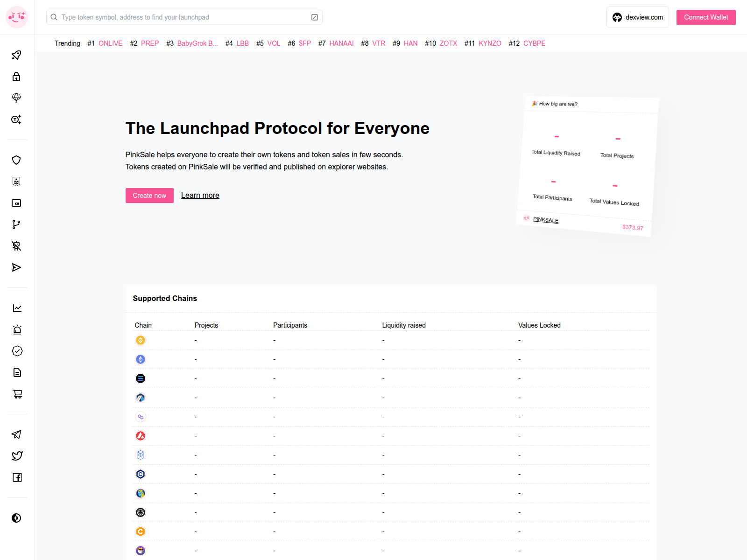The image size is (747, 560).
Task: Open the create token sparkle icon
Action: (16, 119)
